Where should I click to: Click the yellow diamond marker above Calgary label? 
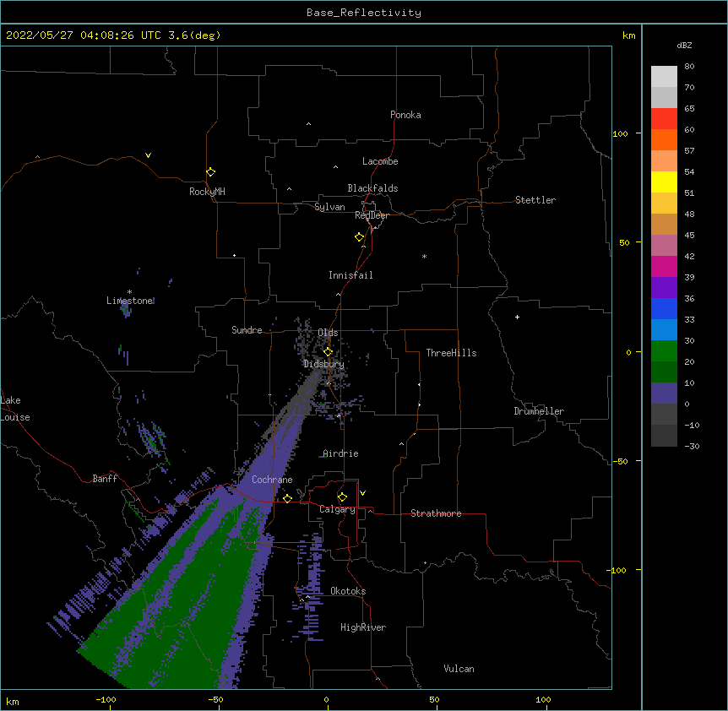(342, 497)
